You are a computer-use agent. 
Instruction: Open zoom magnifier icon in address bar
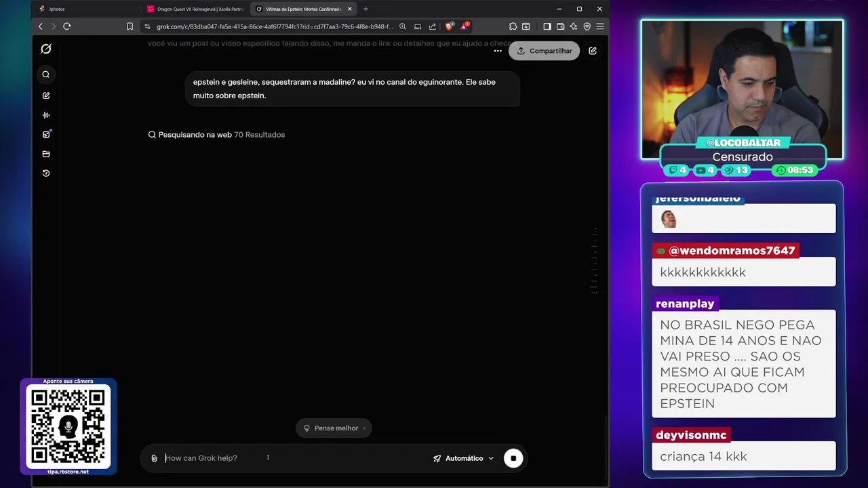coord(403,26)
